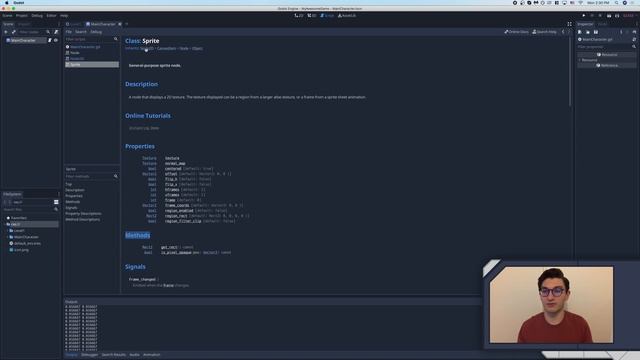
Task: Attach script icon in Scene dock toolbar
Action: pyautogui.click(x=56, y=32)
